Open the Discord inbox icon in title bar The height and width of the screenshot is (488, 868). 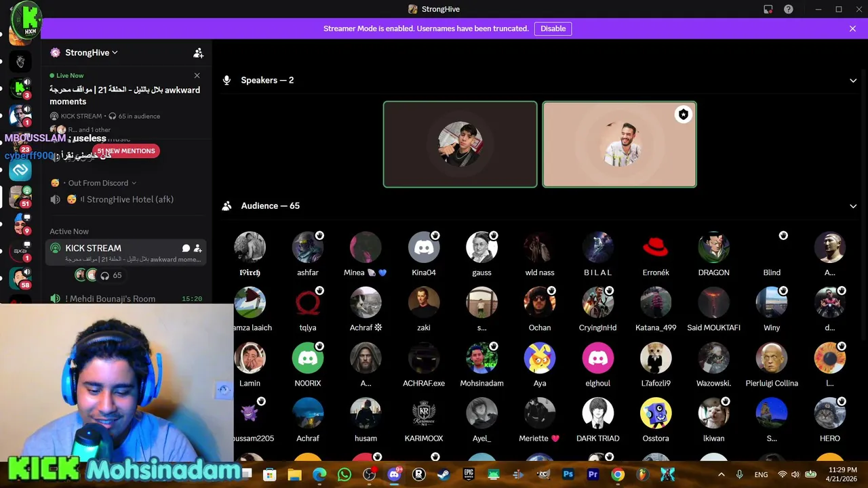point(768,9)
